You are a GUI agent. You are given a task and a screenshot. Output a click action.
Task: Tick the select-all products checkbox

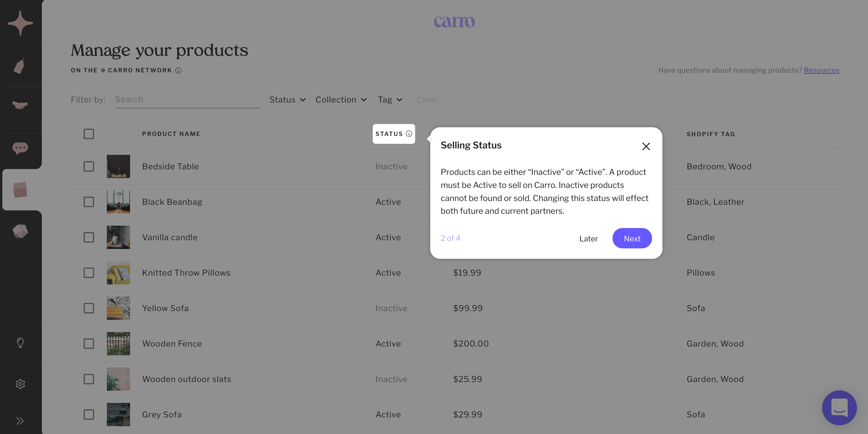[x=89, y=134]
